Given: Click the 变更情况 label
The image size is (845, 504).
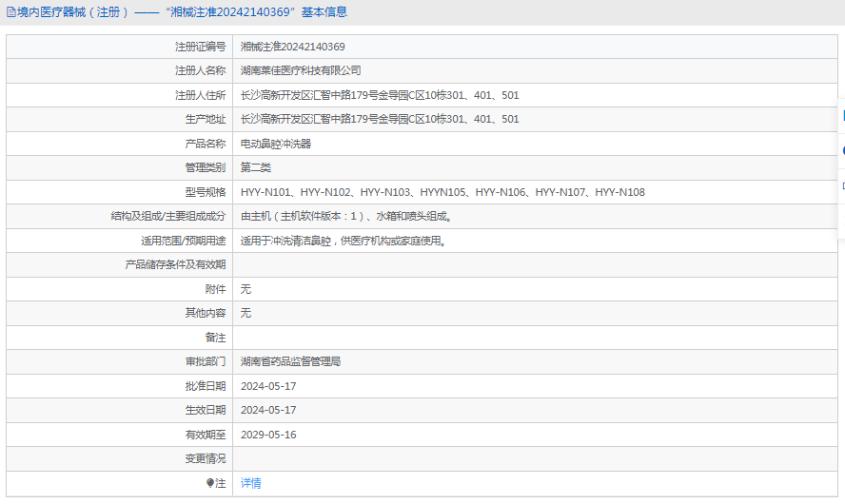Looking at the screenshot, I should pos(206,458).
